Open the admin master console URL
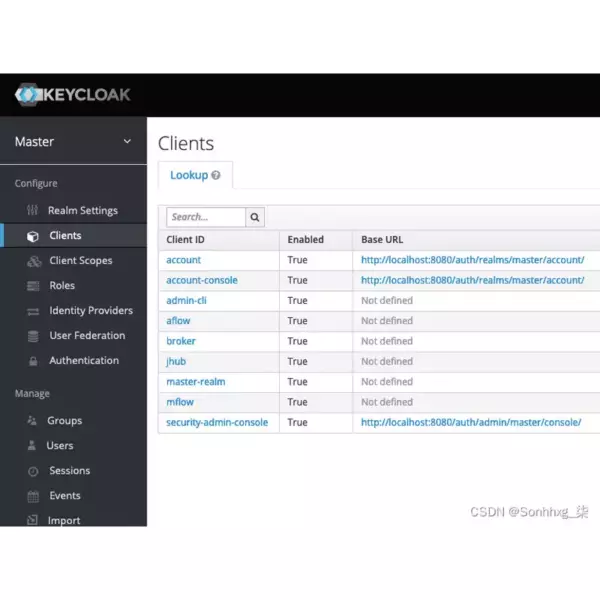 pos(471,422)
